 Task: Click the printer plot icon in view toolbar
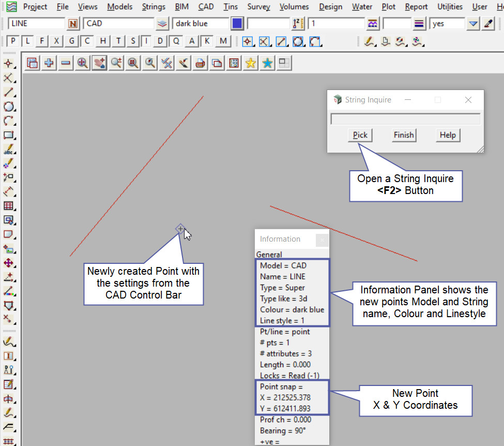pyautogui.click(x=200, y=63)
